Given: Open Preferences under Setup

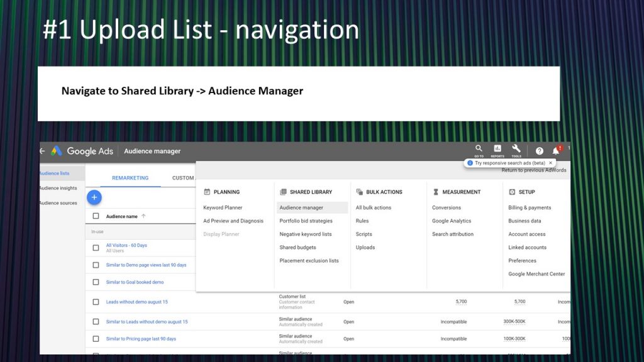Looking at the screenshot, I should pyautogui.click(x=522, y=261).
